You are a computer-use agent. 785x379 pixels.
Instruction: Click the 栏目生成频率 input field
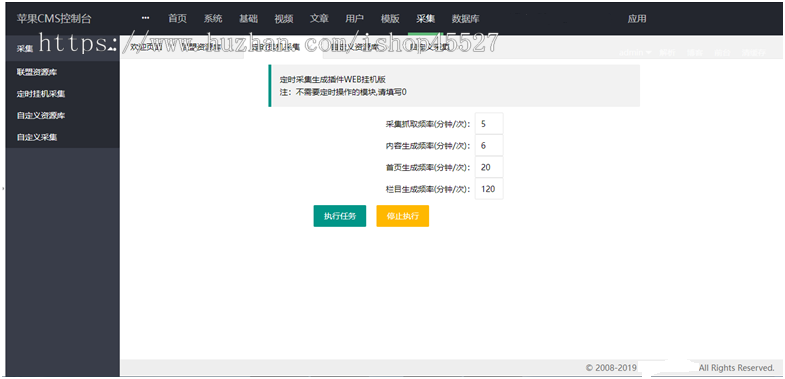point(489,189)
